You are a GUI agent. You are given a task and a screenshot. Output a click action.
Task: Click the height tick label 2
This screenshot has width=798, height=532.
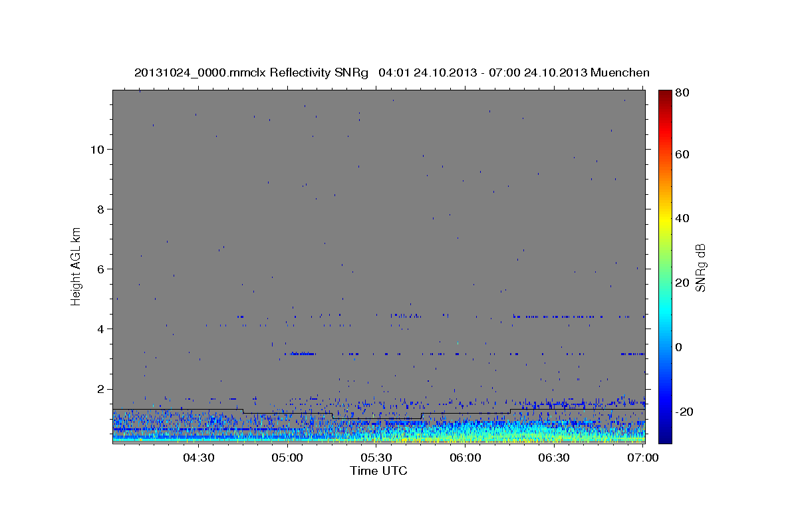[x=100, y=388]
